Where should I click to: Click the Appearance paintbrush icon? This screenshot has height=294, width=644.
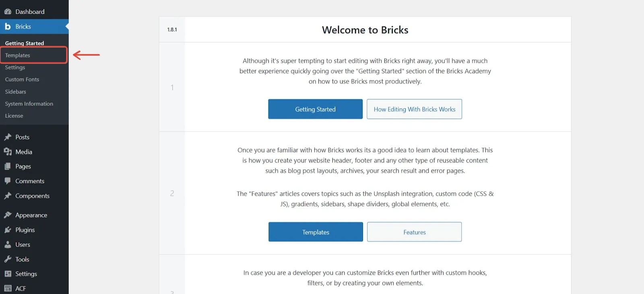point(8,215)
